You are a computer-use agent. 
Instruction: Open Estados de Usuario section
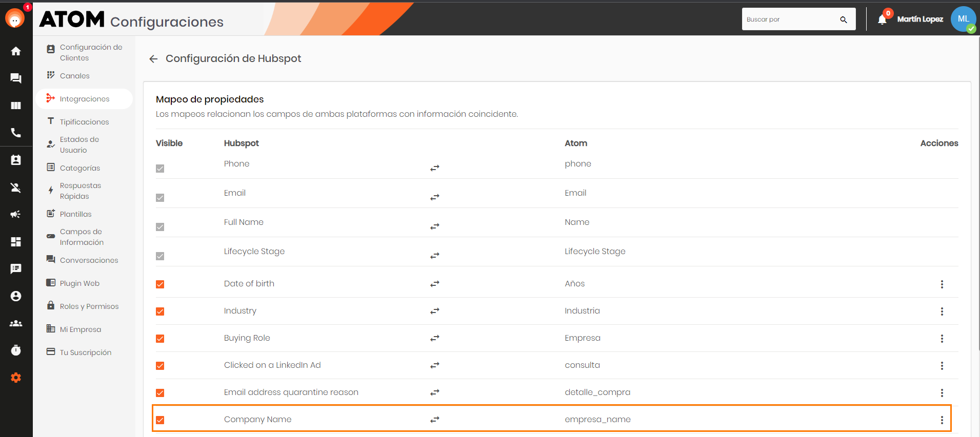(84, 144)
